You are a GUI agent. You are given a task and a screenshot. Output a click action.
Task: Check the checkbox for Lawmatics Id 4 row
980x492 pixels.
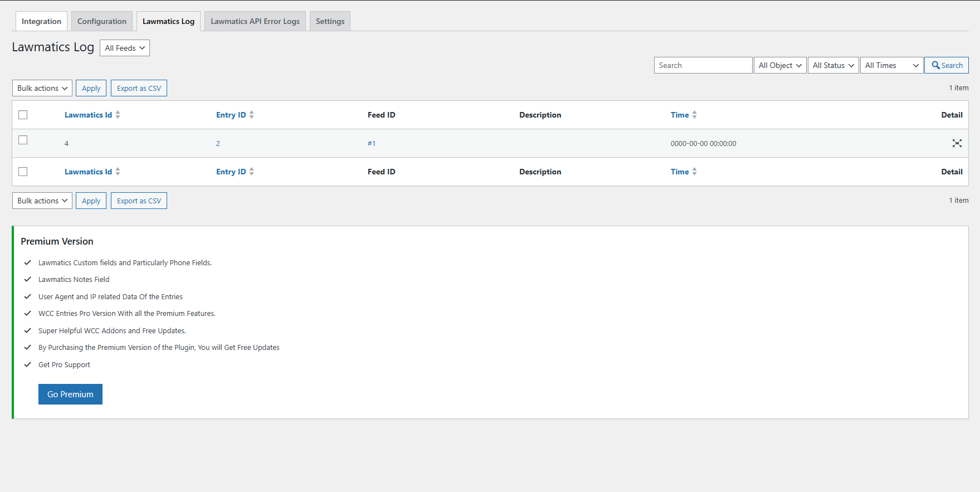pyautogui.click(x=23, y=140)
